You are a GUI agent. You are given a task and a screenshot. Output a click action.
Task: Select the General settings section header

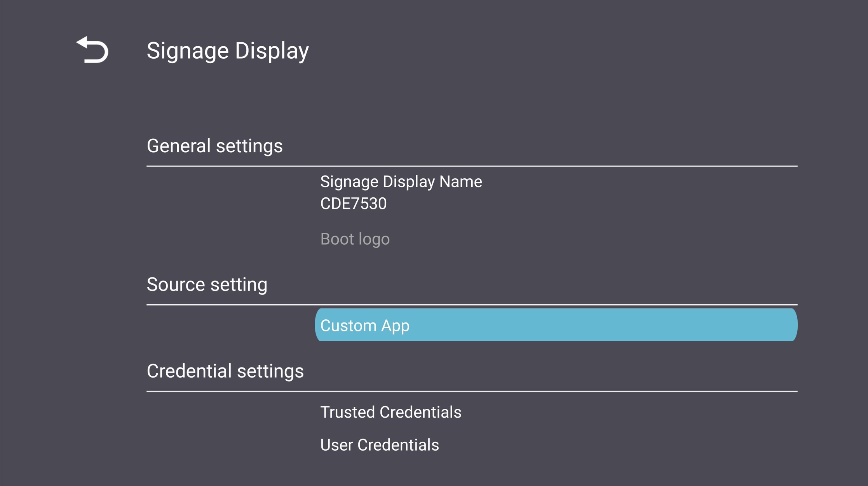214,146
